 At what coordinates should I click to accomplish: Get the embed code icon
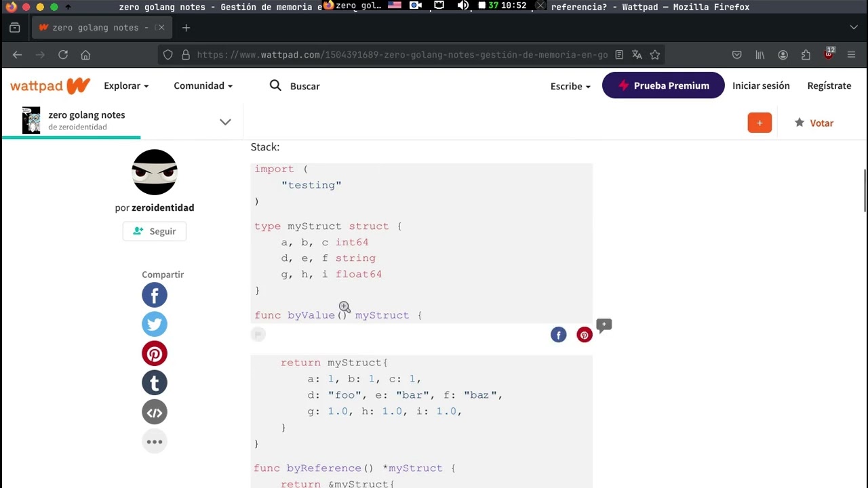click(155, 412)
